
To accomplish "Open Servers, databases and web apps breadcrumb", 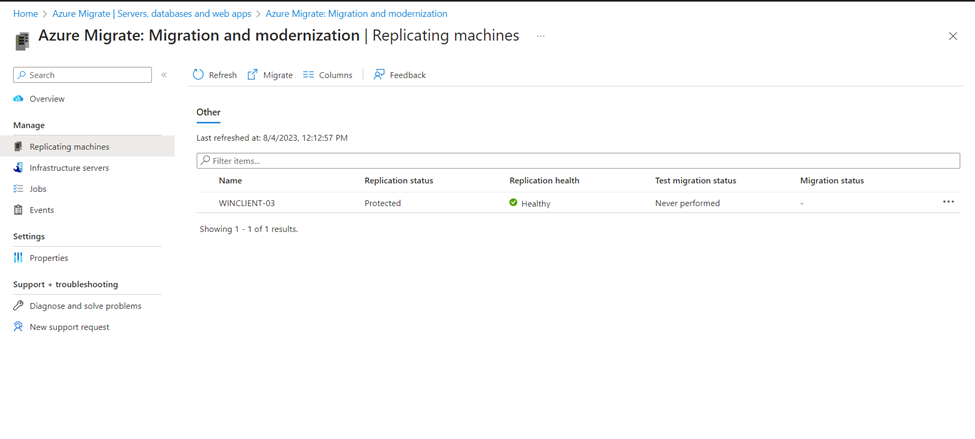I will pos(152,13).
